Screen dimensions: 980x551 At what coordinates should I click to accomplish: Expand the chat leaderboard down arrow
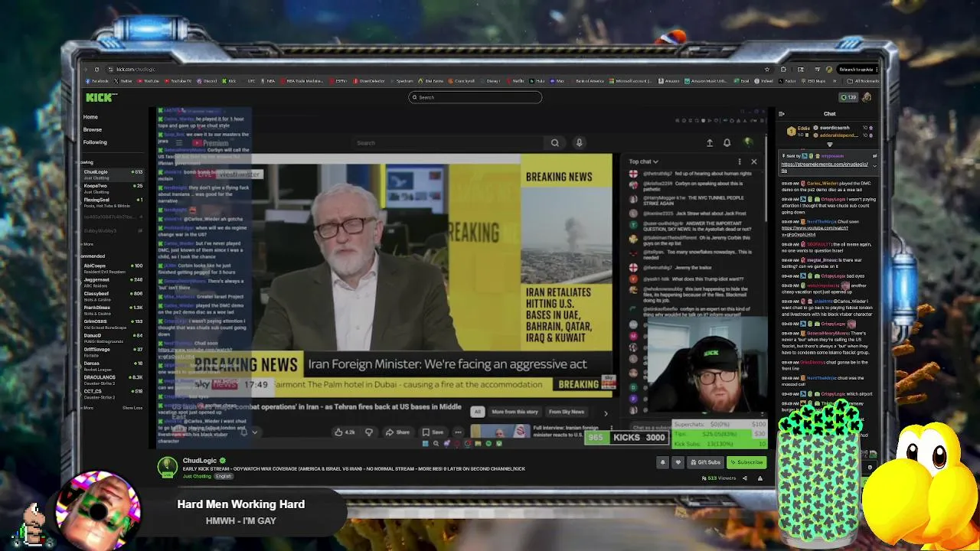(829, 144)
